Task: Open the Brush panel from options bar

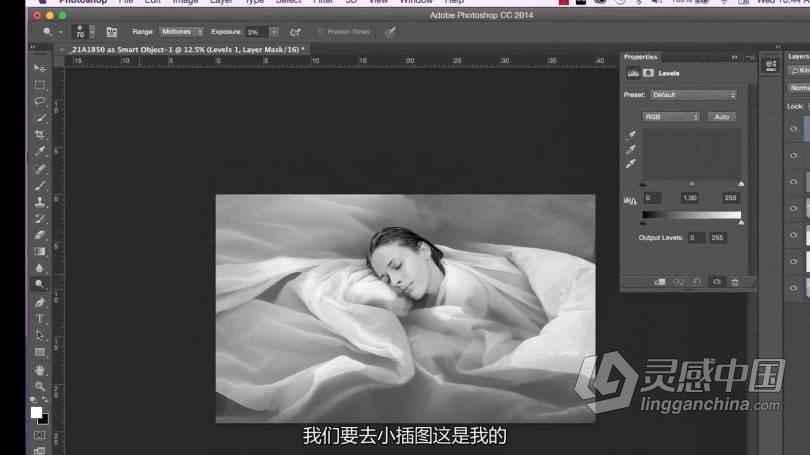Action: [112, 32]
